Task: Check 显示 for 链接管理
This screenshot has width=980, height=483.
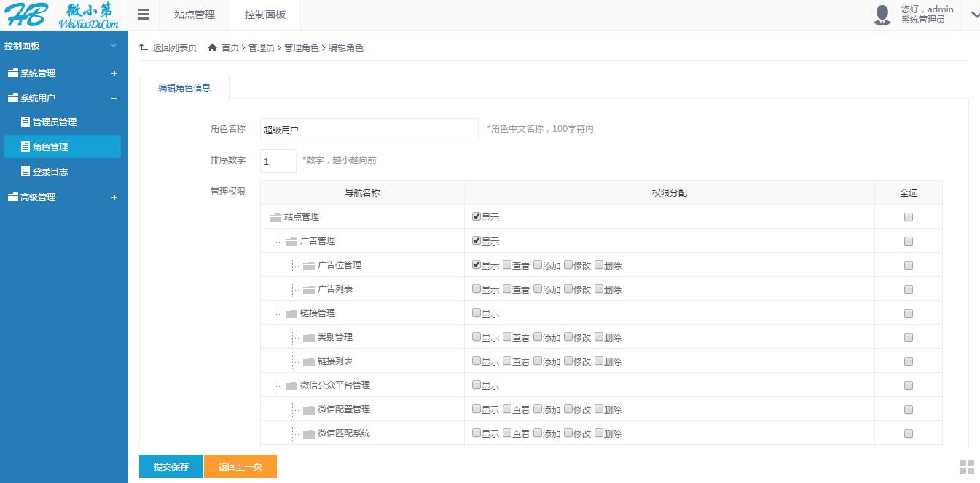Action: [477, 313]
